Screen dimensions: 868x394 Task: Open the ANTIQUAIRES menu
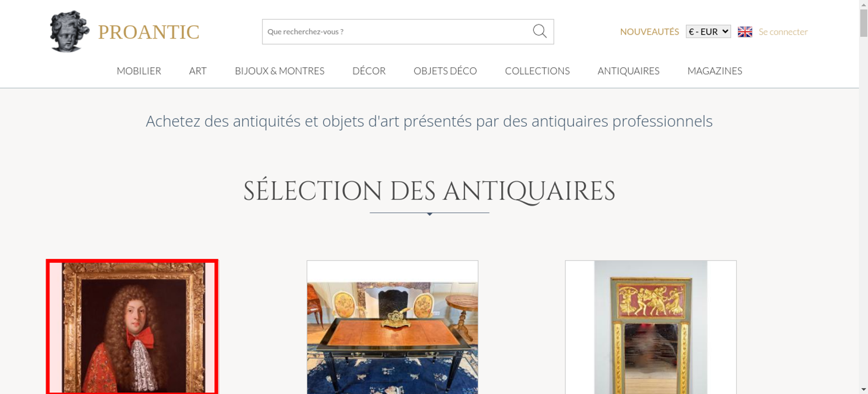(628, 71)
